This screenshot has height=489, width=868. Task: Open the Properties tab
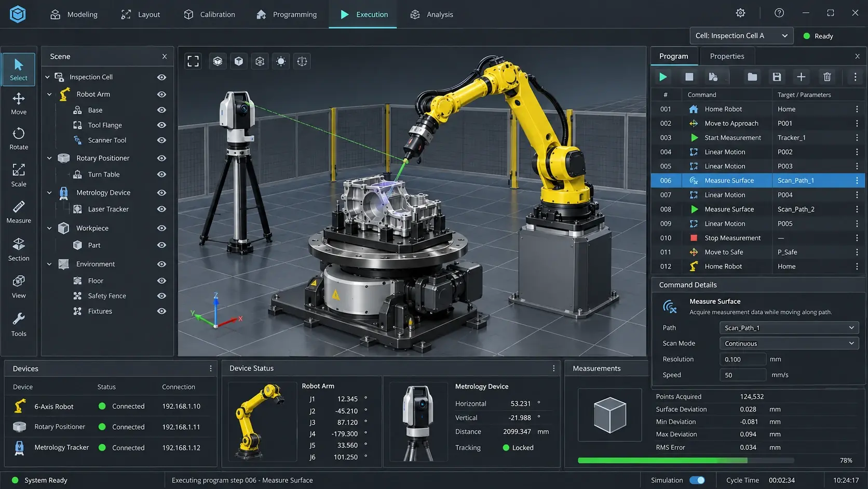click(727, 56)
